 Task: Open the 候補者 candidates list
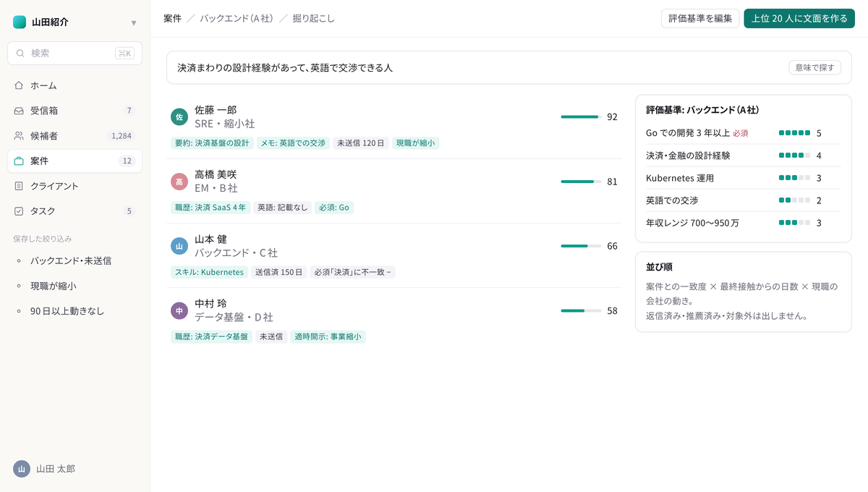pyautogui.click(x=75, y=135)
